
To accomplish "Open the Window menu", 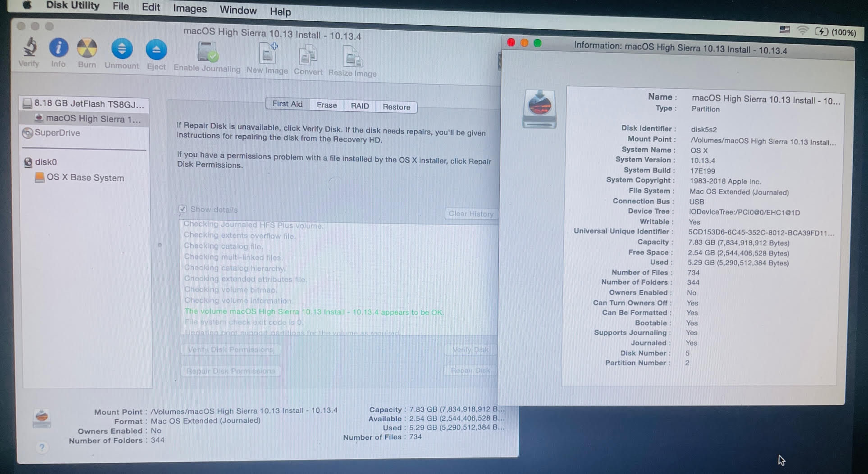I will (x=238, y=10).
